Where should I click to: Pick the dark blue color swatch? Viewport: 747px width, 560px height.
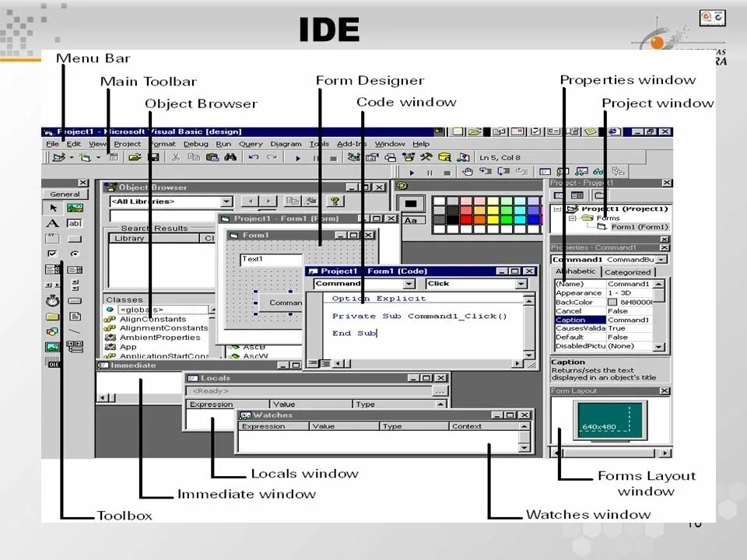tap(533, 219)
